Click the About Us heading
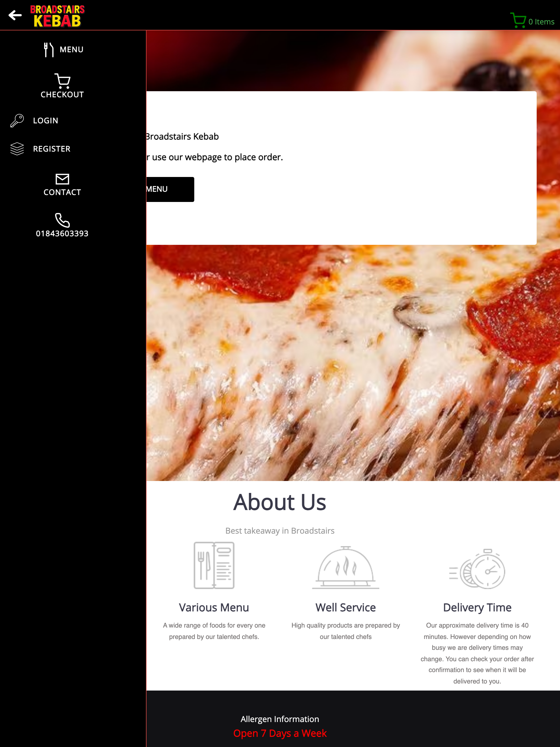 (x=280, y=502)
